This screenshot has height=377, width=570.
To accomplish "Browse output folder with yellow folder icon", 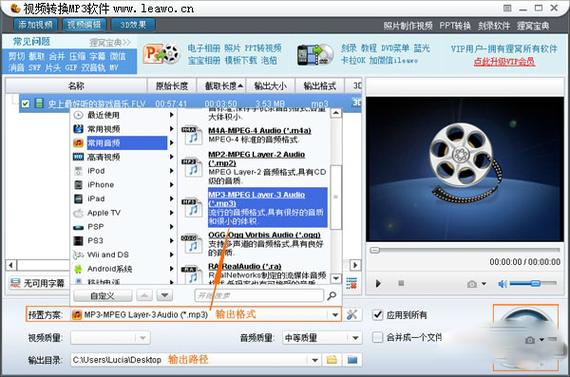I will click(332, 360).
